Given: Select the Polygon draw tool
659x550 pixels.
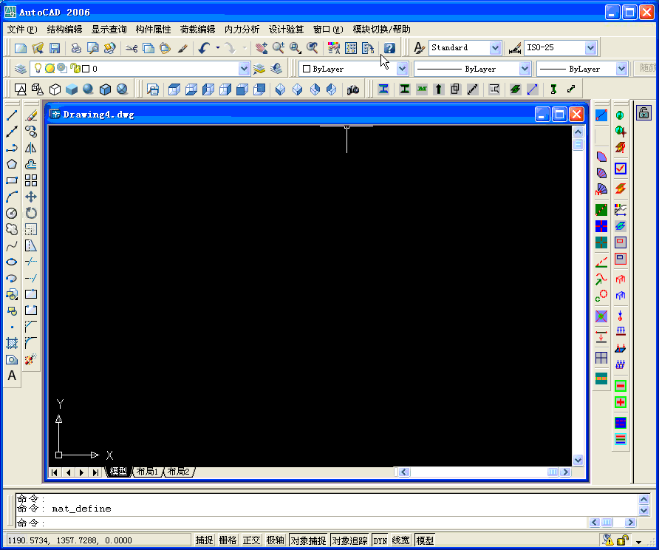Looking at the screenshot, I should click(12, 164).
